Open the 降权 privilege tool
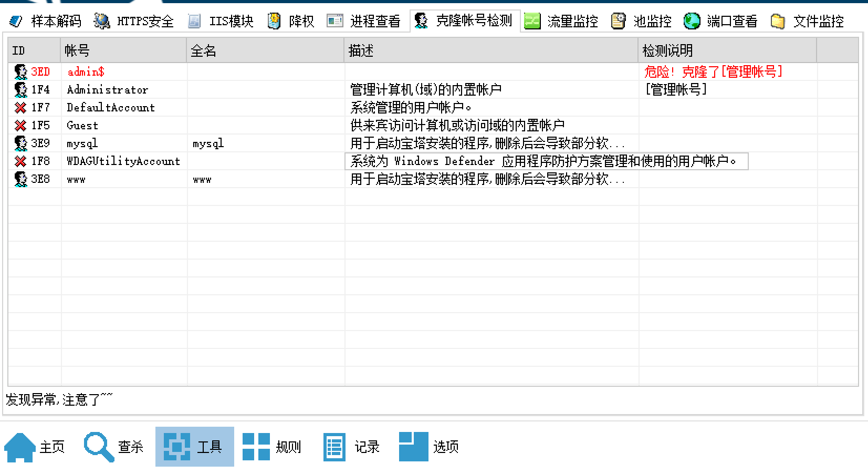The image size is (868, 474). coord(291,21)
